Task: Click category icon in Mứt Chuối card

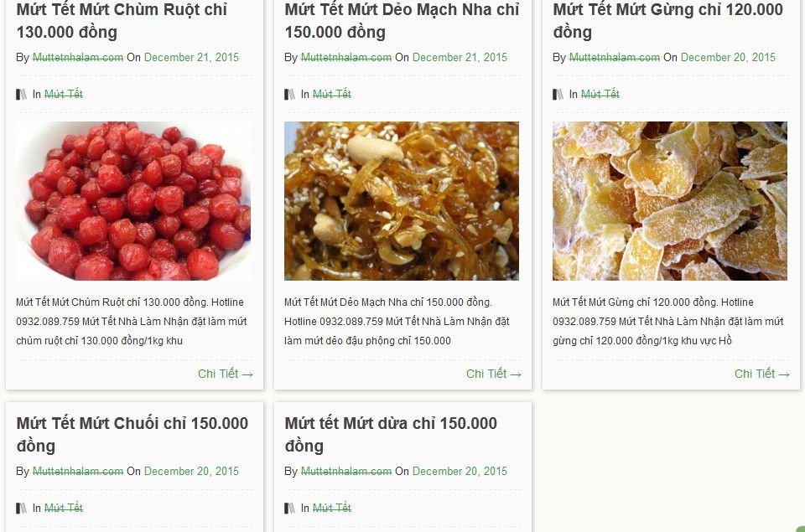Action: pyautogui.click(x=21, y=509)
